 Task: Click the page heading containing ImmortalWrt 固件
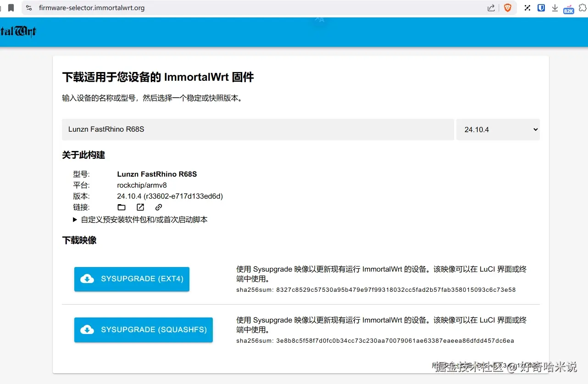[x=158, y=77]
